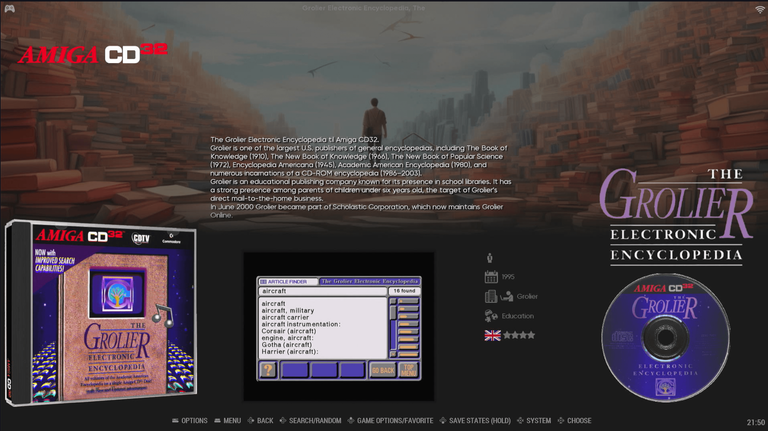Open GAME OPTIONS/FAVORITE in bottom bar
This screenshot has height=431, width=768.
[392, 421]
